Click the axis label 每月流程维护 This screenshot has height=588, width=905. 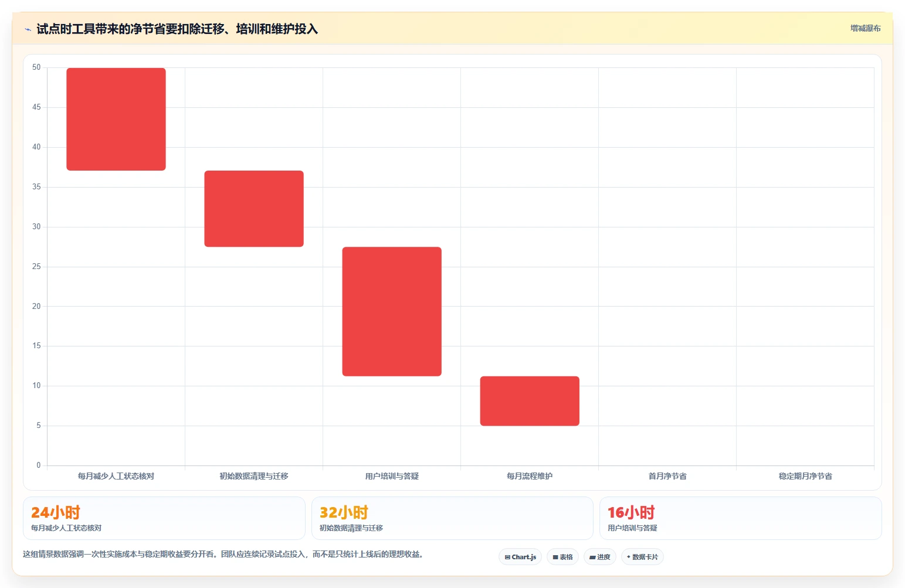pos(530,476)
